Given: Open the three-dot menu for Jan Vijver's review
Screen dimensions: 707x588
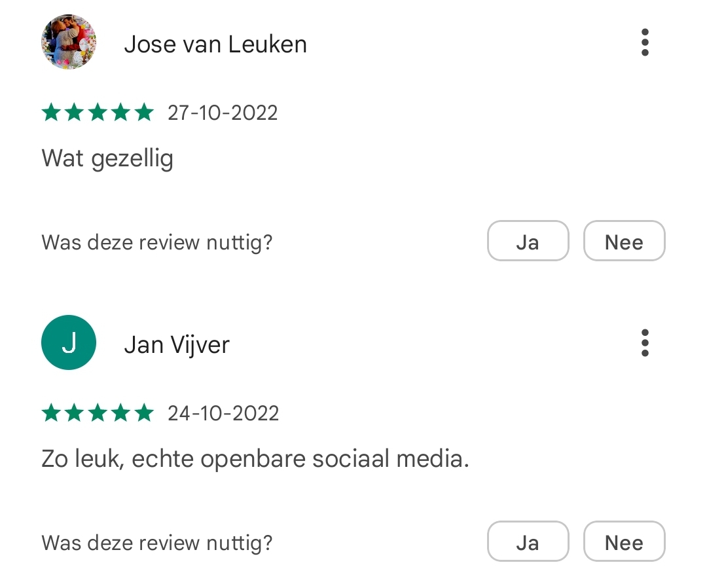Looking at the screenshot, I should click(645, 342).
